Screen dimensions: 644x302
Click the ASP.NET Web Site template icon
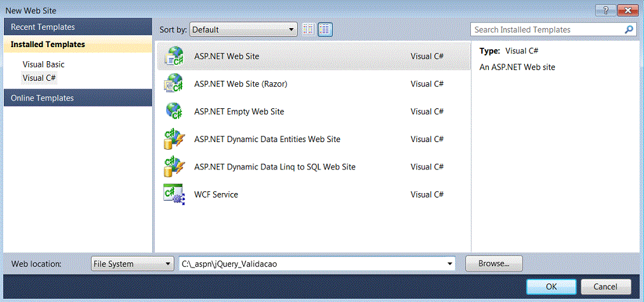click(x=173, y=56)
